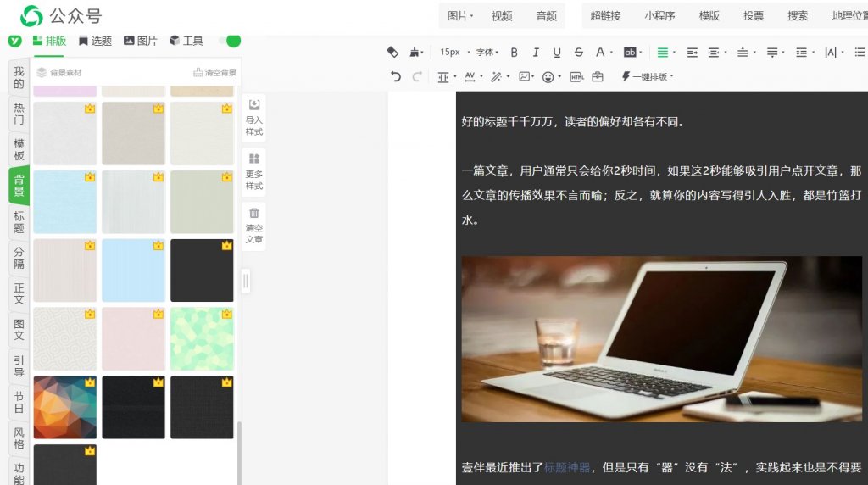
Task: Click the letter spacing AV icon
Action: (x=470, y=76)
